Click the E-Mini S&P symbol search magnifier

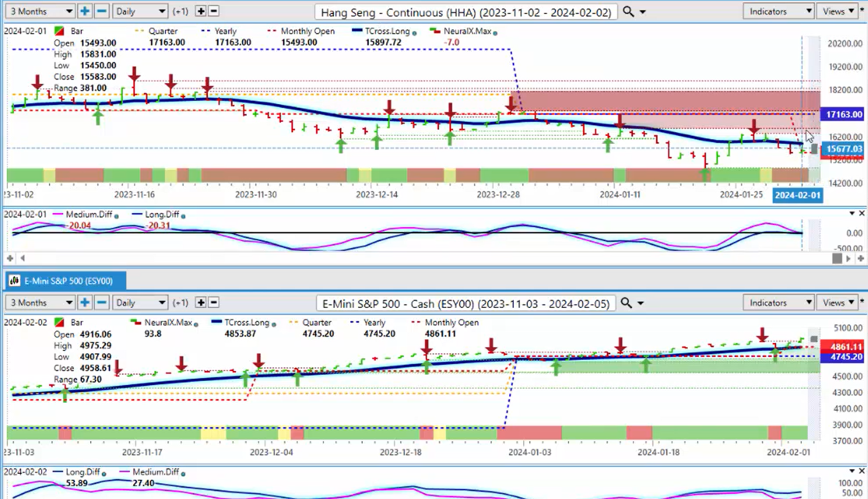click(x=626, y=302)
